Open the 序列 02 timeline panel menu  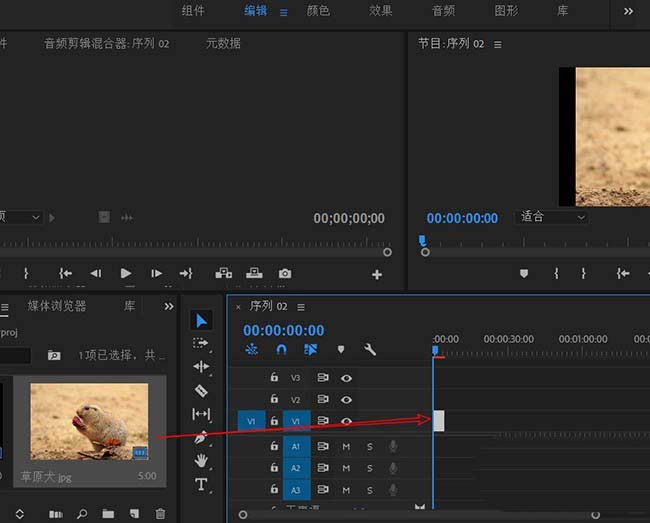click(x=301, y=307)
